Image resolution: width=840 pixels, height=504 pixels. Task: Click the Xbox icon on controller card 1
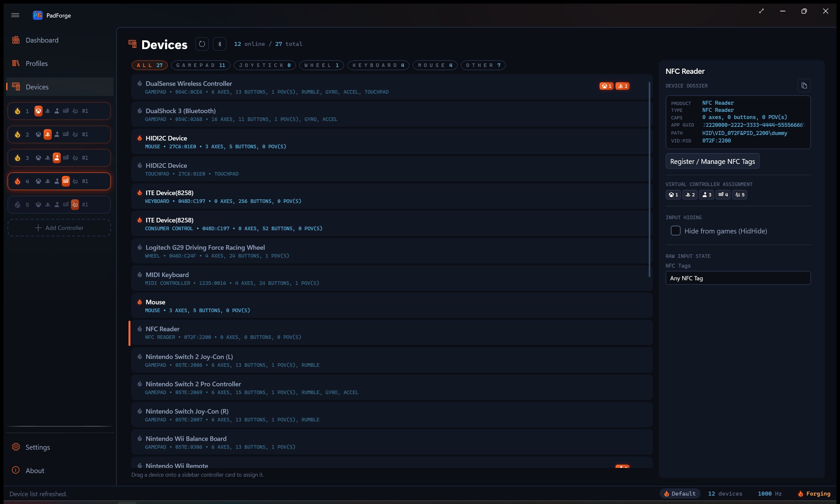coord(38,111)
